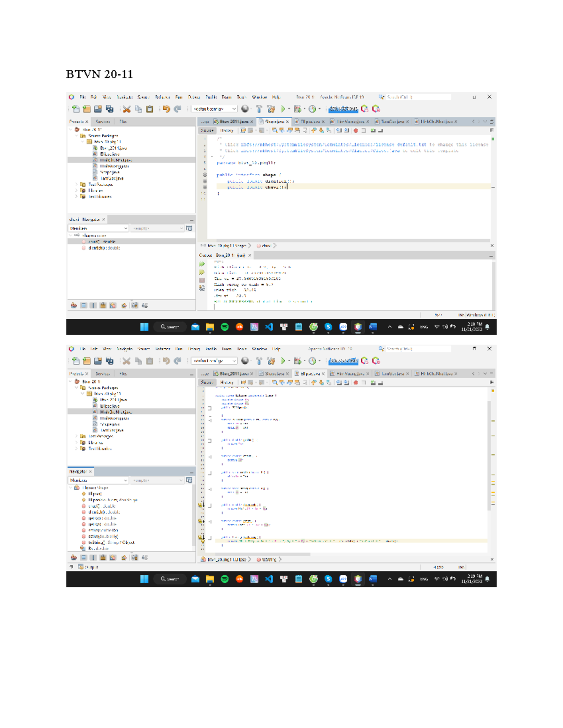Click the green Re-run arrow in the Output panel
This screenshot has height=728, width=563.
coord(202,264)
